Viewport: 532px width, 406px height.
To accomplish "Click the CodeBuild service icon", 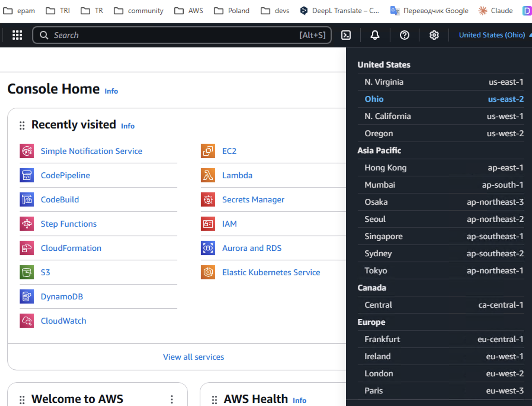I will coord(27,199).
